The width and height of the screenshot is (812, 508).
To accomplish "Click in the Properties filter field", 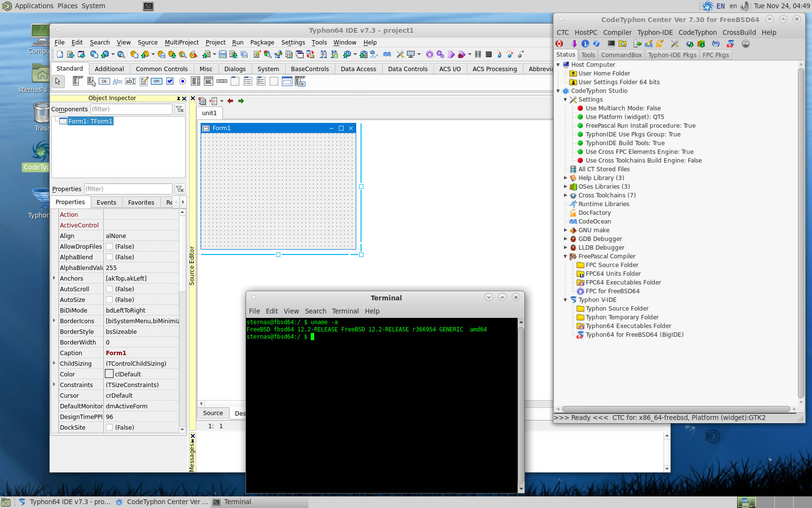I will 128,189.
